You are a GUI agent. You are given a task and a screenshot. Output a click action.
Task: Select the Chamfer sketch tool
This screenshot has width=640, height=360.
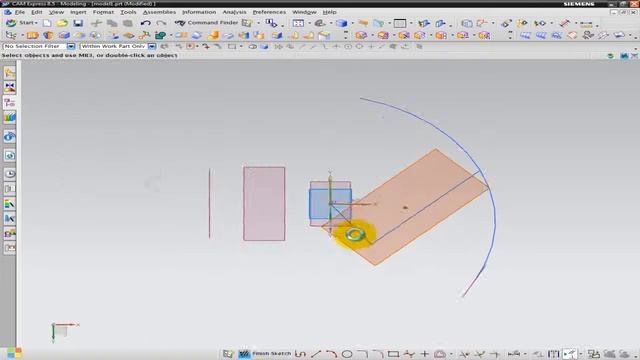click(378, 354)
